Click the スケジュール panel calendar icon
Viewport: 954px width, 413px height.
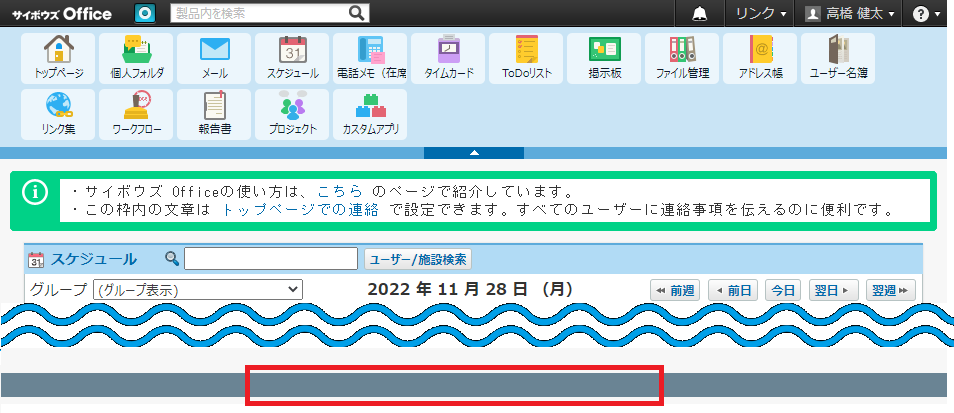(36, 260)
